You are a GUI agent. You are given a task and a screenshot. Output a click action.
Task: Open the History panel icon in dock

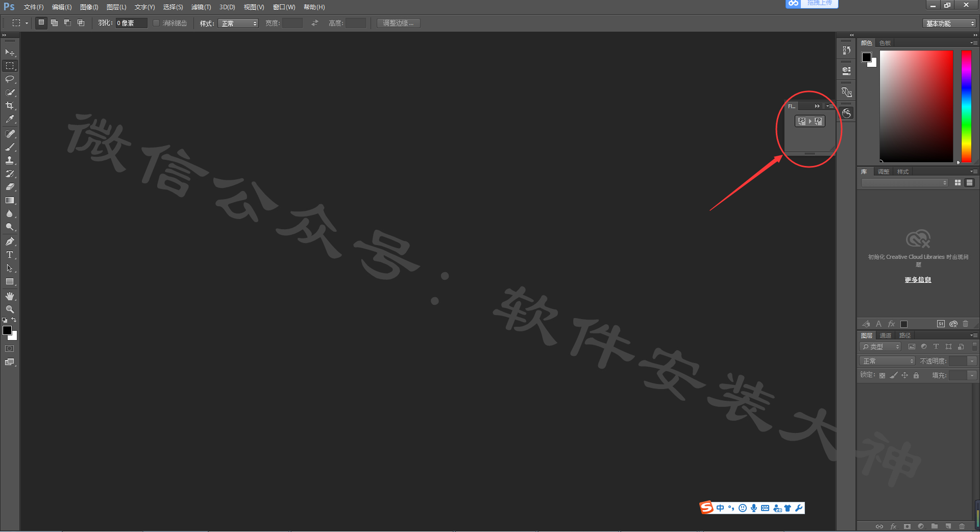[847, 50]
